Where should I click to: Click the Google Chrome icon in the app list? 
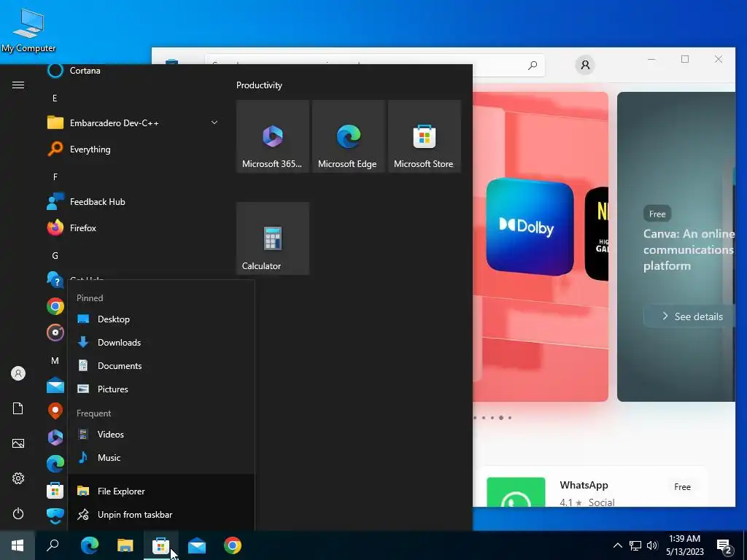[55, 306]
